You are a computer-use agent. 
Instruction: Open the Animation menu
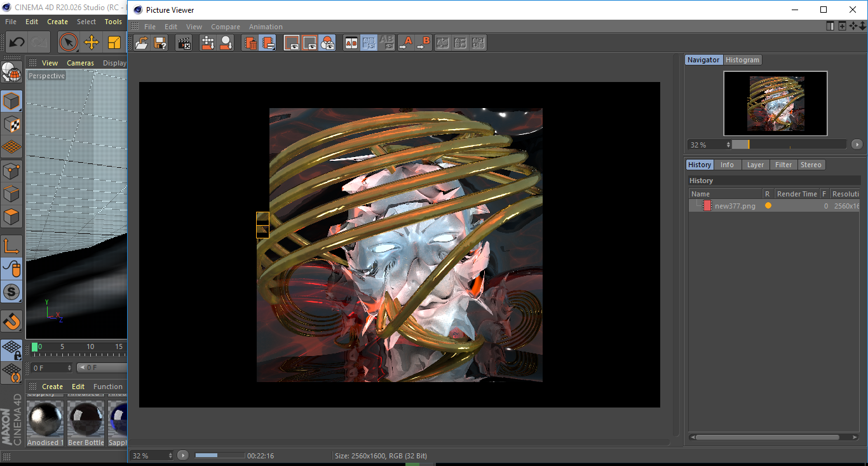266,27
